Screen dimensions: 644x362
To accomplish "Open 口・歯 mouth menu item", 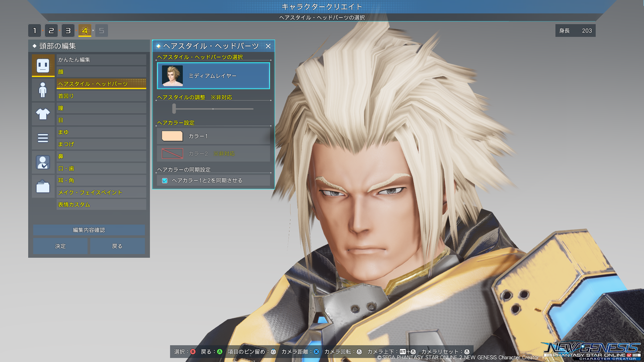I will pos(101,168).
